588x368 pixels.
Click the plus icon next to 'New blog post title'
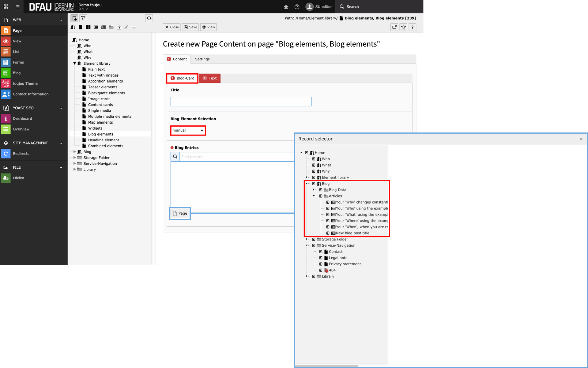point(328,233)
